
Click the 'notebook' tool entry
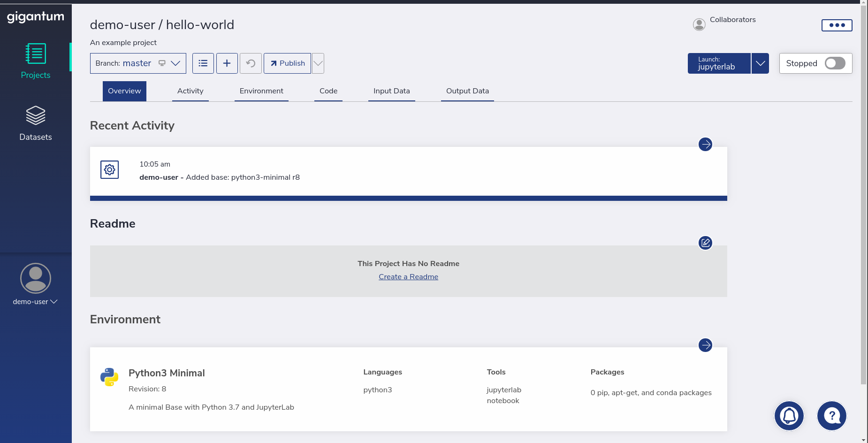(x=503, y=401)
